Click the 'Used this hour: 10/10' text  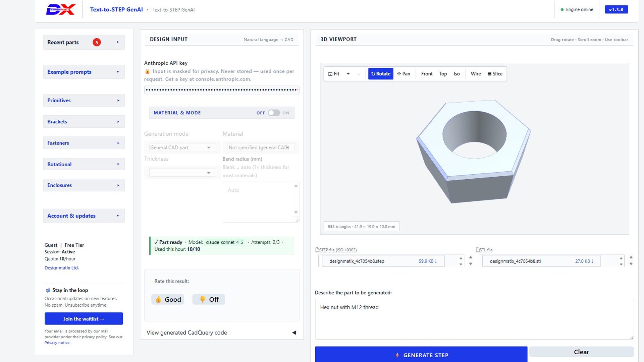(177, 249)
